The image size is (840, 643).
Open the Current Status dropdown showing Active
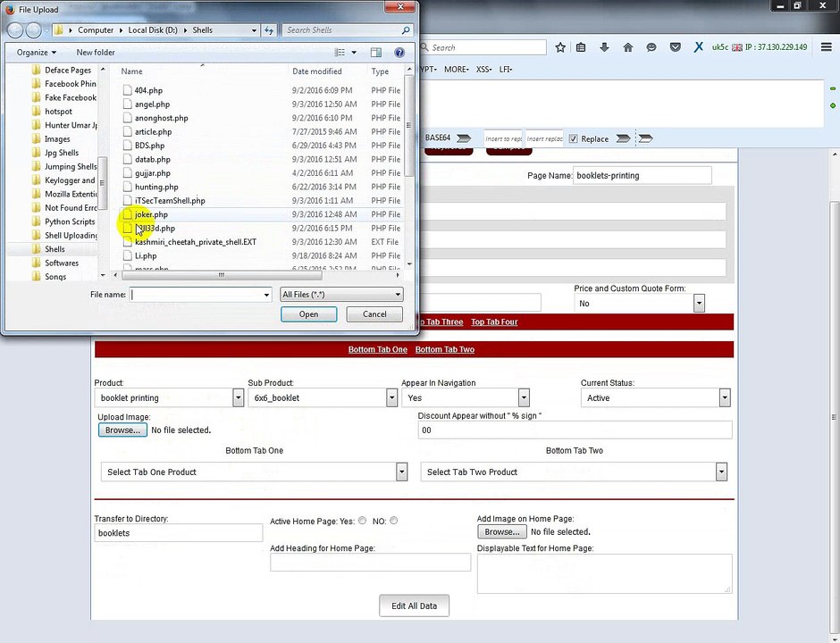pyautogui.click(x=725, y=397)
